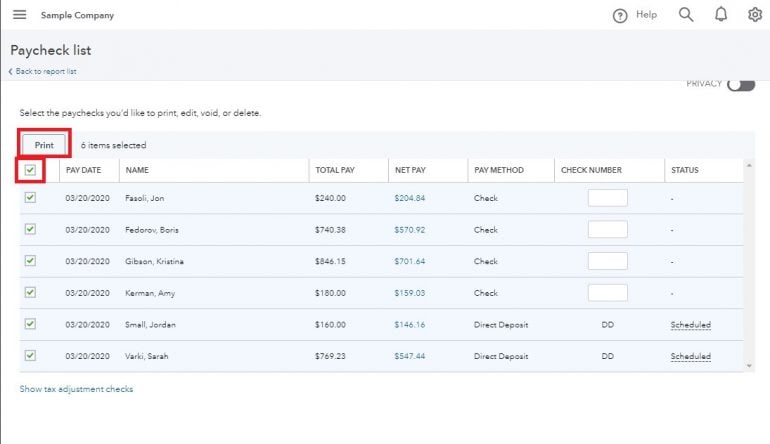Open the settings gear icon
Viewport: 770px width, 444px height.
pos(755,15)
